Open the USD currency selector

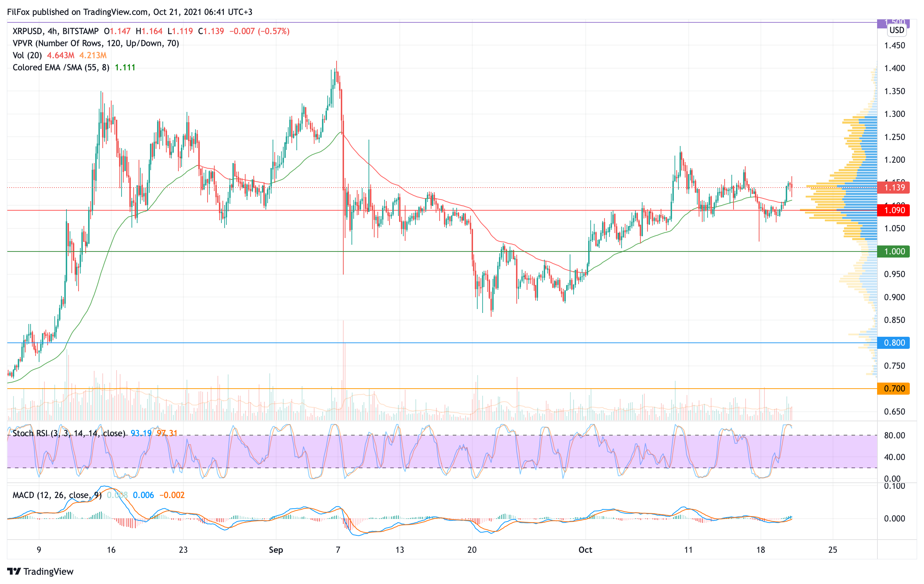[x=896, y=30]
